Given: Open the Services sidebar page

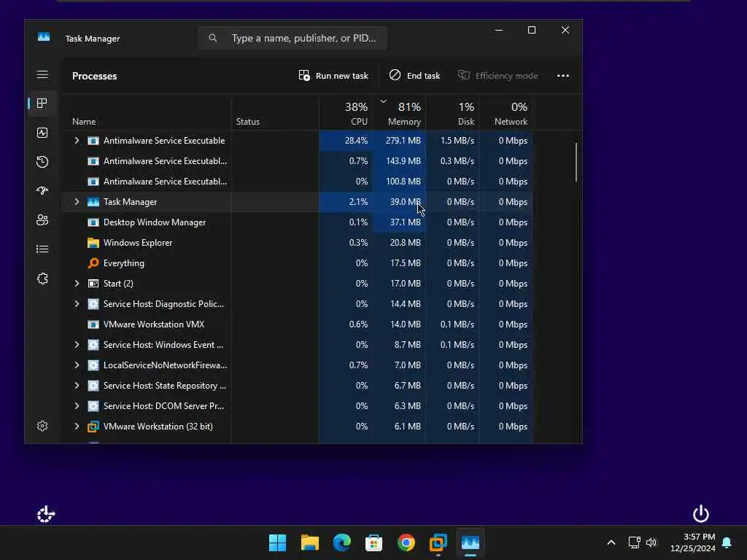Looking at the screenshot, I should 42,279.
